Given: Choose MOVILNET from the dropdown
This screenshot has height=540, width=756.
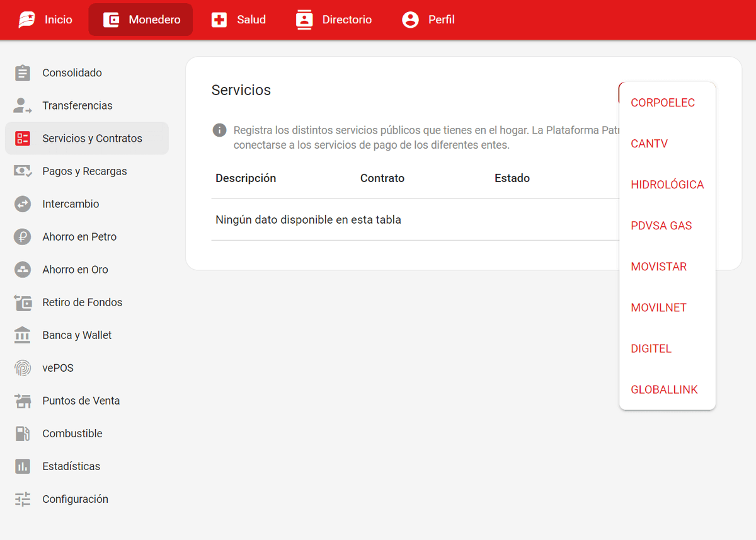Looking at the screenshot, I should click(668, 307).
